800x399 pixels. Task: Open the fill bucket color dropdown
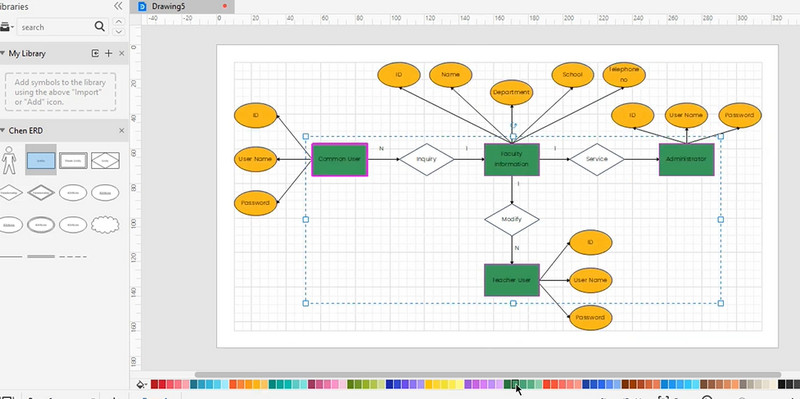142,384
